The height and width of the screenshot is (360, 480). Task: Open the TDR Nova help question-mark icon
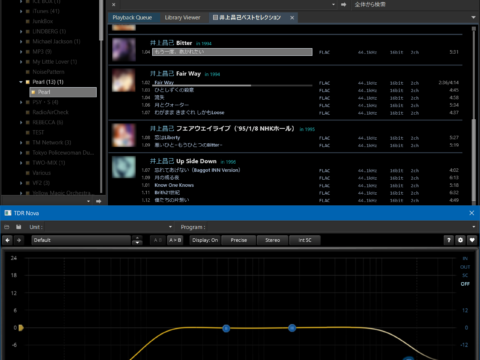click(449, 240)
